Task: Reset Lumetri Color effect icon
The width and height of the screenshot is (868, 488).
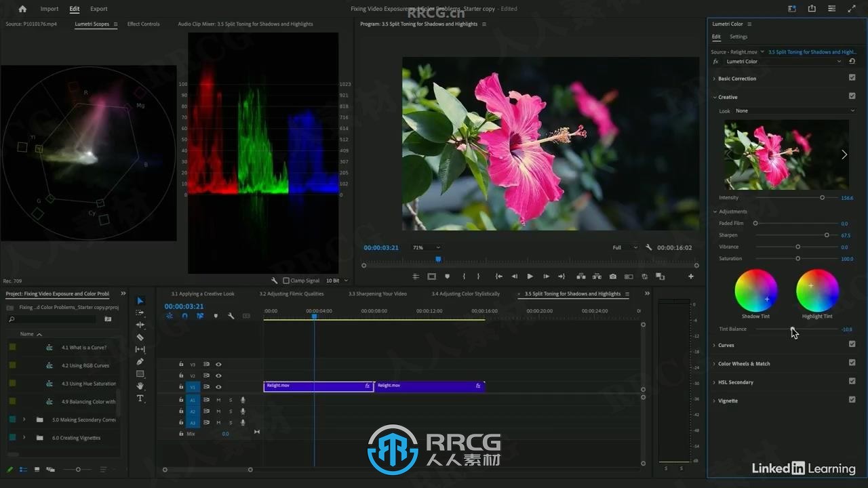Action: click(852, 61)
